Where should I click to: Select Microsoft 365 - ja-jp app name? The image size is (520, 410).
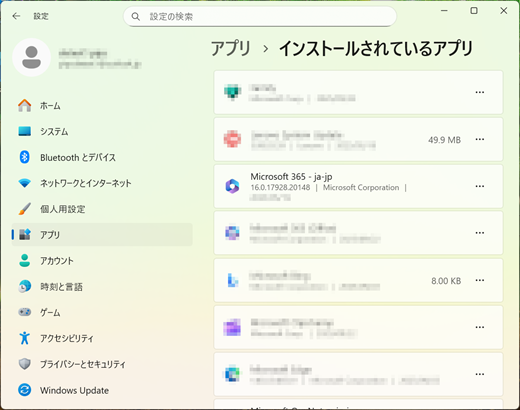click(291, 177)
